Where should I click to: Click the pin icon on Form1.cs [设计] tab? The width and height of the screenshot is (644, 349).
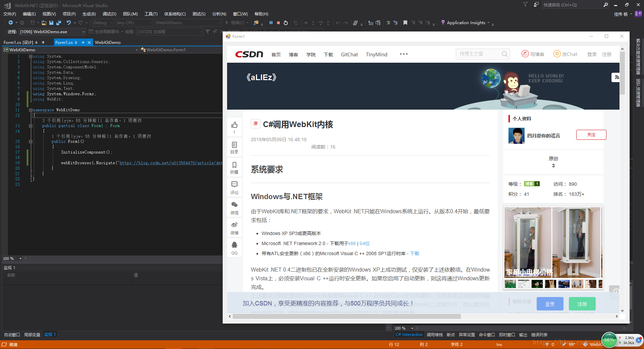[43, 43]
